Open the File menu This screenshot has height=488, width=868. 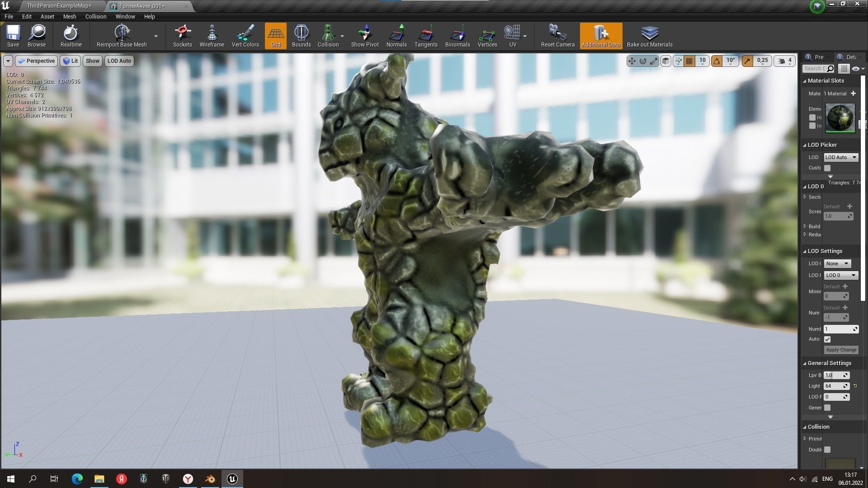click(x=9, y=16)
